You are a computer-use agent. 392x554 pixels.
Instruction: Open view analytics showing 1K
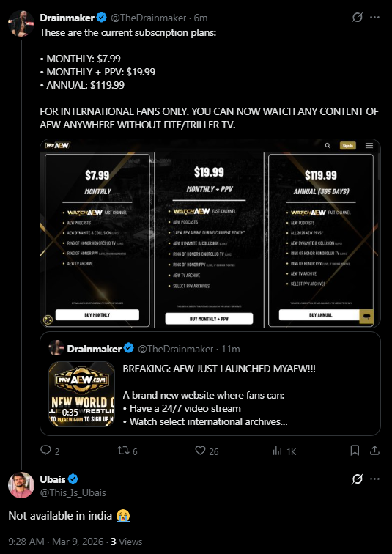pos(277,451)
